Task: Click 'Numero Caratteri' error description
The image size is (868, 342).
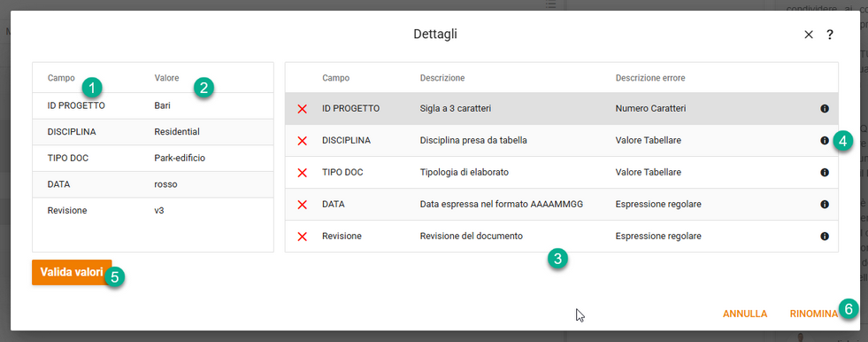Action: [651, 109]
